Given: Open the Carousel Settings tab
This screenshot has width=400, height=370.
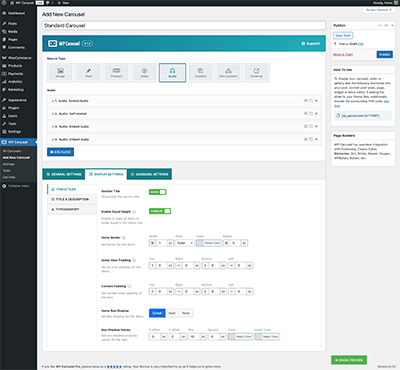Looking at the screenshot, I should (149, 174).
